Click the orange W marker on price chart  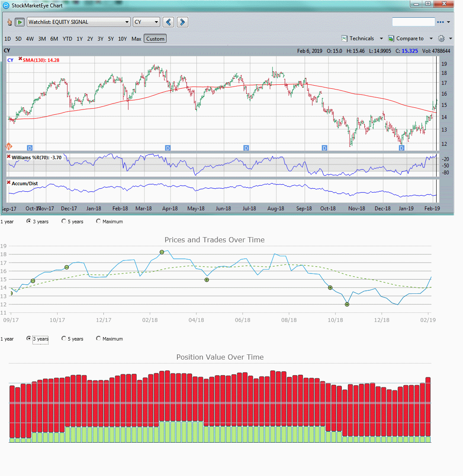coord(9,147)
